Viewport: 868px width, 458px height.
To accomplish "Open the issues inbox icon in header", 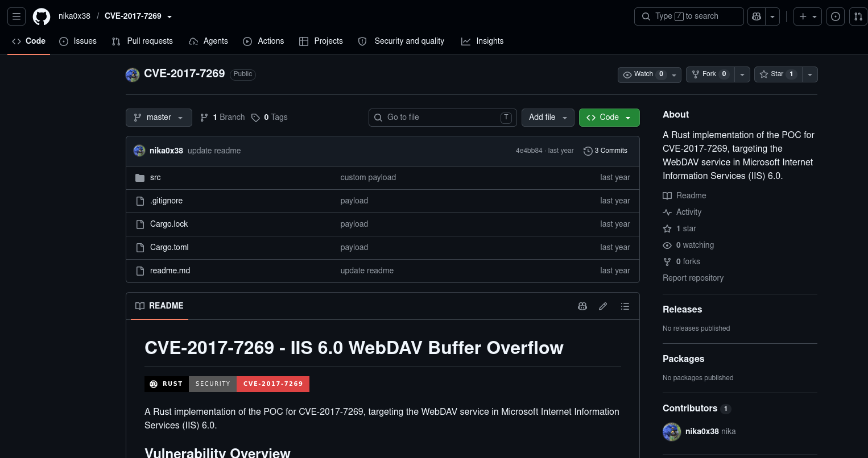I will (836, 16).
